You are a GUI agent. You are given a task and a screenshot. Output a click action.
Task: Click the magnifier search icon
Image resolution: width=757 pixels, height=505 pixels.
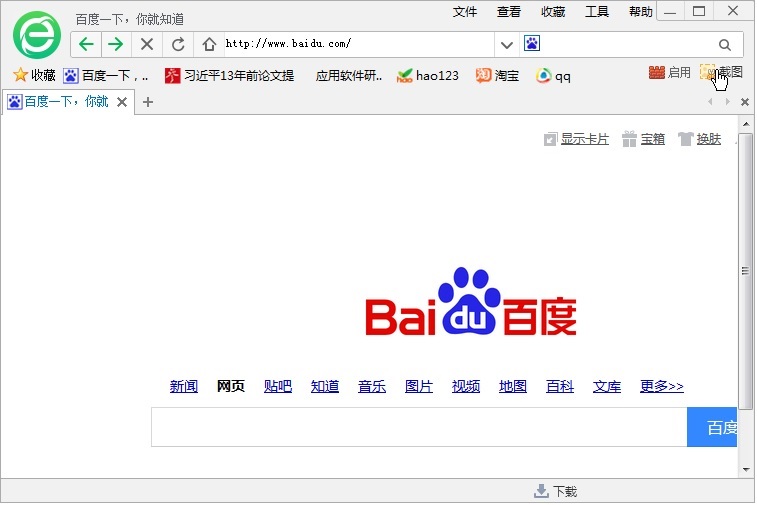[724, 45]
